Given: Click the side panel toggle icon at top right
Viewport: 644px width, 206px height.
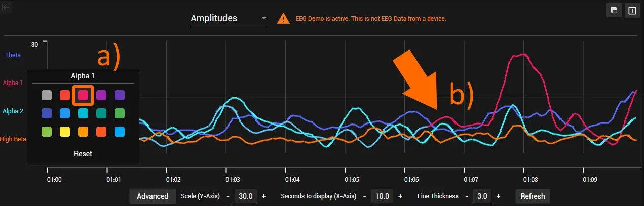Looking at the screenshot, I should point(632,10).
